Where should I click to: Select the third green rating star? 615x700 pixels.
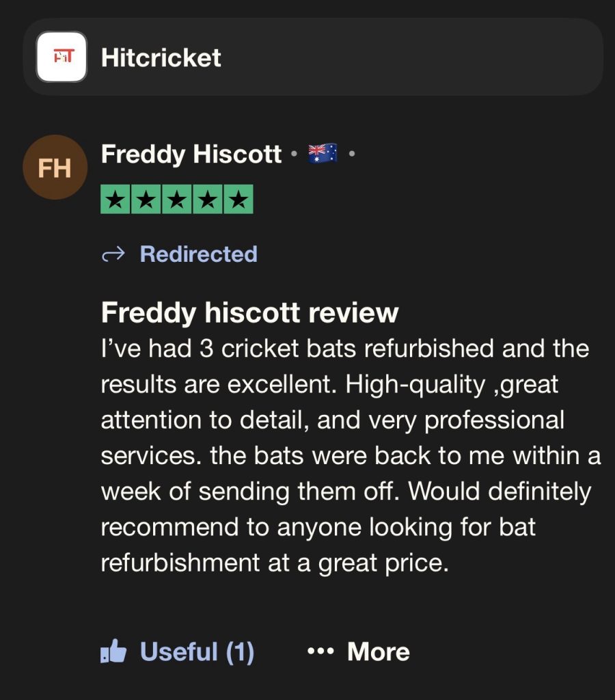tap(177, 200)
